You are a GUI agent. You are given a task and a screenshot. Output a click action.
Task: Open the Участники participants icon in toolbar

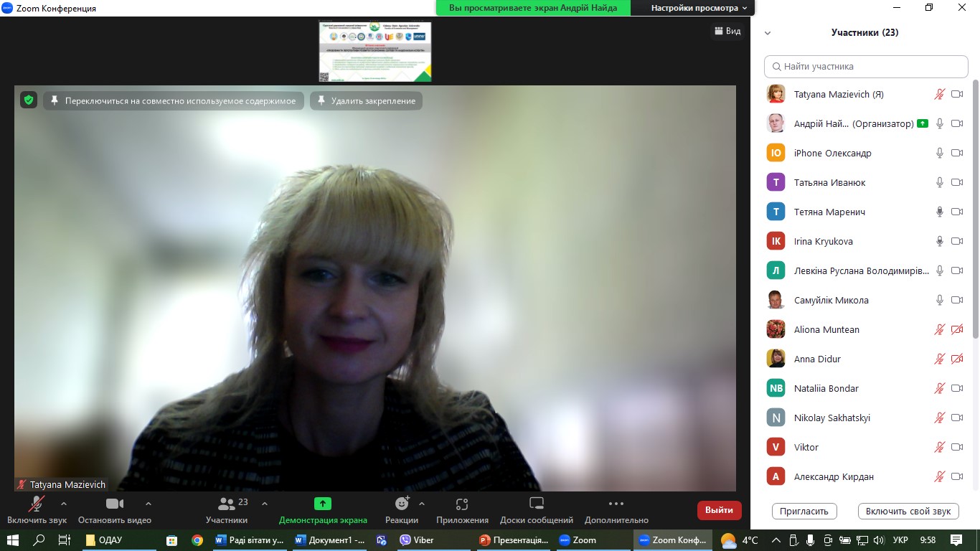[x=227, y=504]
